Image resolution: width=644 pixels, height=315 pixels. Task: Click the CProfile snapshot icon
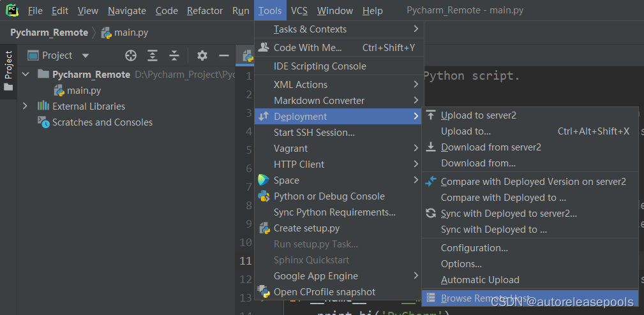(x=263, y=291)
